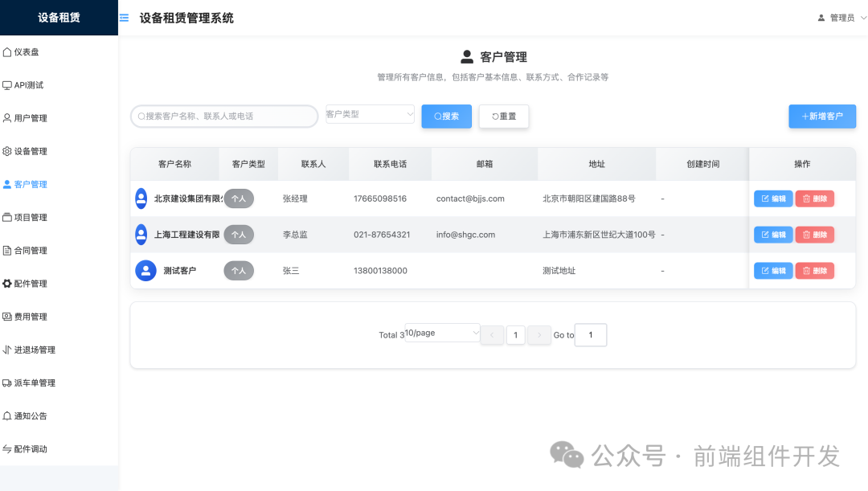
Task: Select the 合同管理 icon in sidebar
Action: (8, 250)
